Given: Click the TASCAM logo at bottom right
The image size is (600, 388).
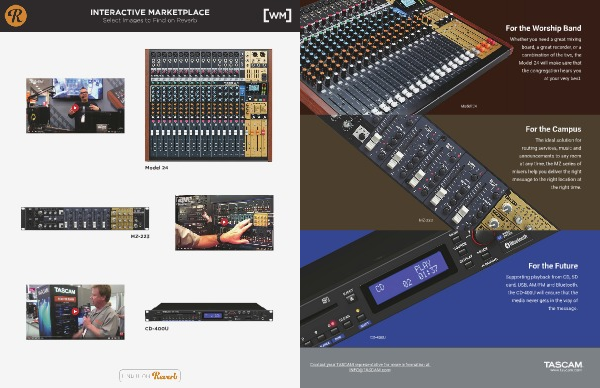Looking at the screenshot, I should click(563, 365).
